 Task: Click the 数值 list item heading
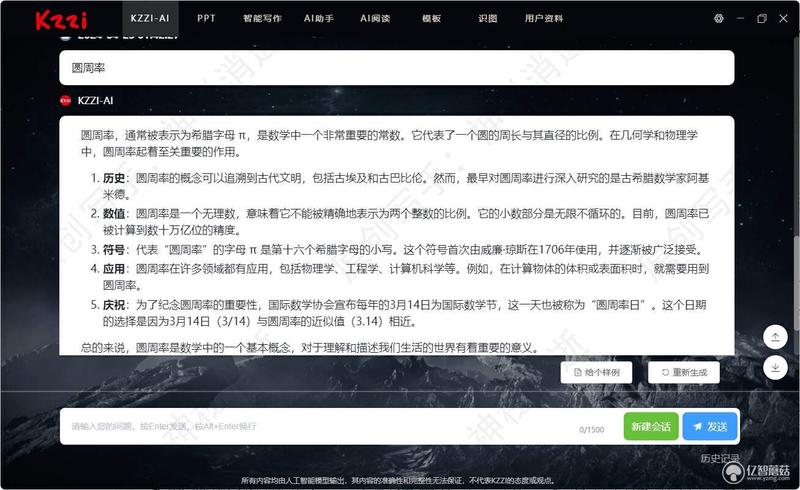[114, 213]
